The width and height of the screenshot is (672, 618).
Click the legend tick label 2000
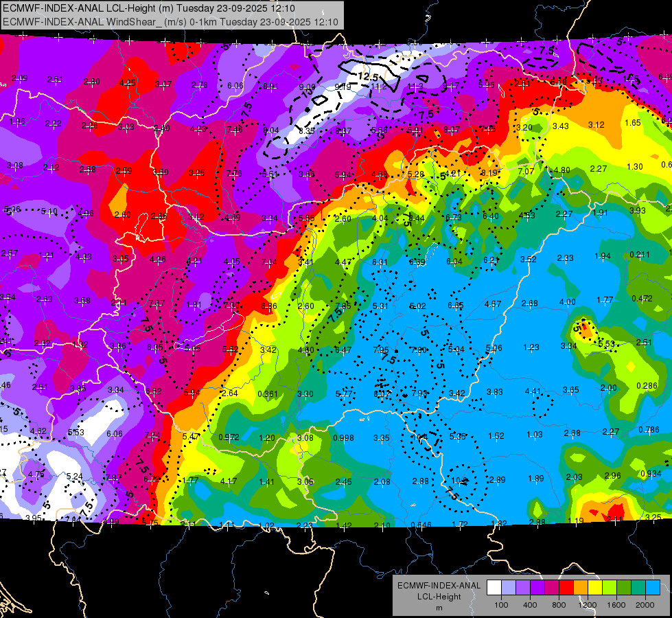click(645, 605)
